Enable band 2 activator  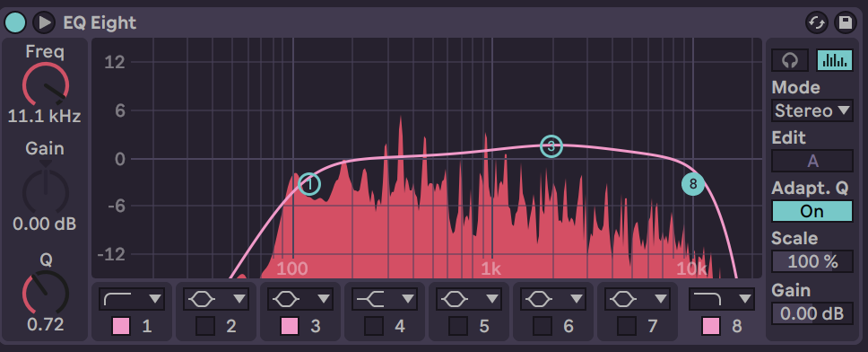pyautogui.click(x=205, y=327)
